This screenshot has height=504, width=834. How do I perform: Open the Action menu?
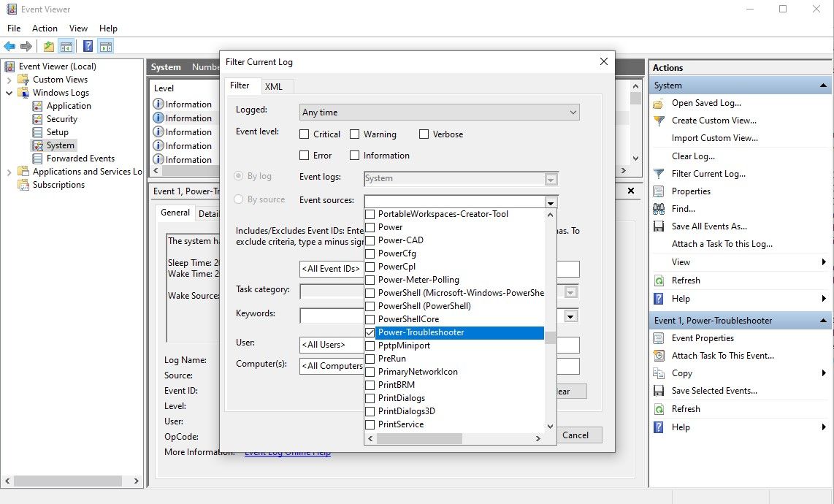click(45, 28)
